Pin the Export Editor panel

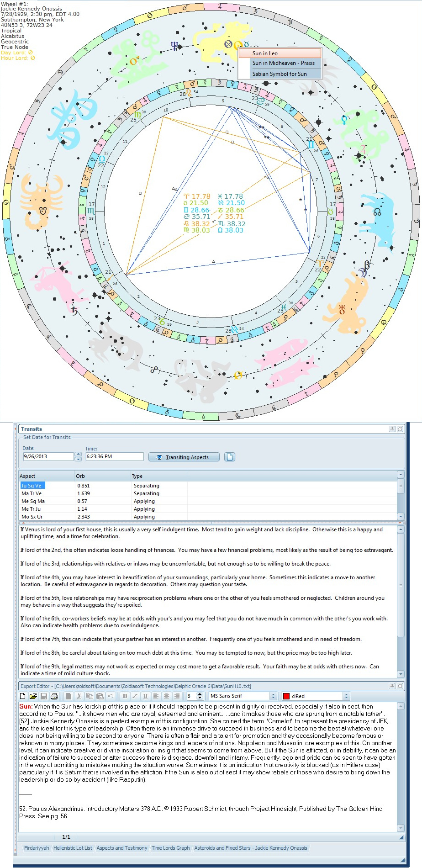tap(392, 686)
